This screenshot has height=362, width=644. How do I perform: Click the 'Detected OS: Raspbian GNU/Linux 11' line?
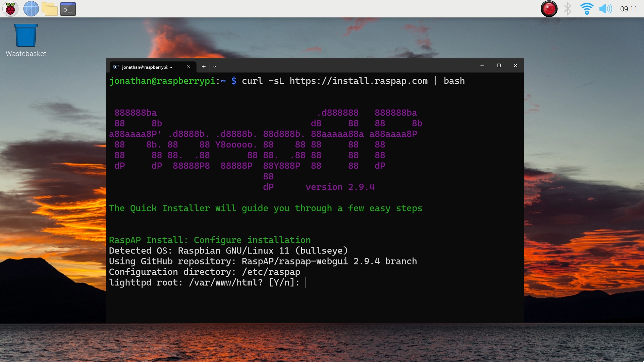pyautogui.click(x=228, y=251)
